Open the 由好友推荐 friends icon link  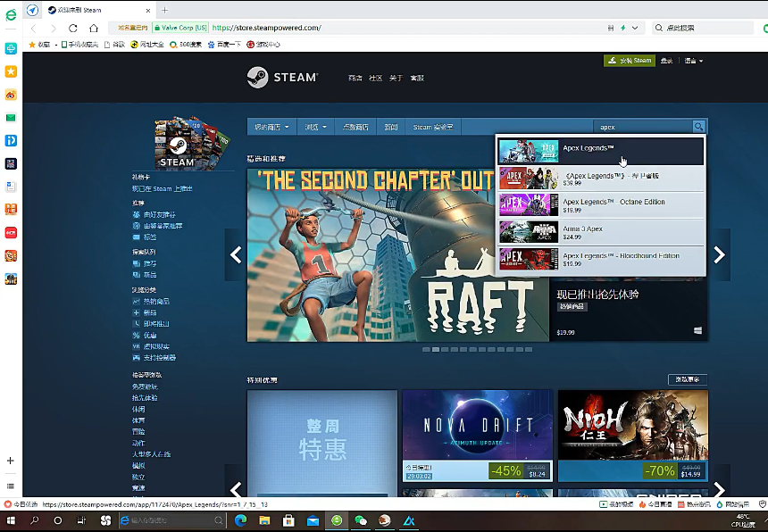pyautogui.click(x=137, y=214)
